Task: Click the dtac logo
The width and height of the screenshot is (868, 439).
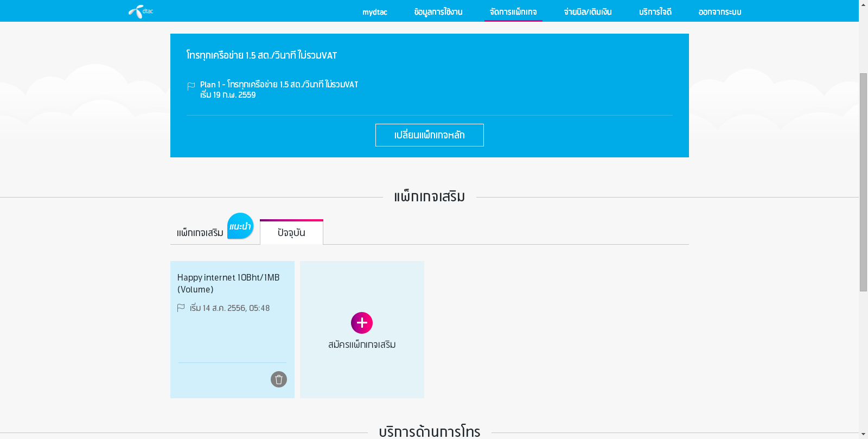Action: point(141,11)
